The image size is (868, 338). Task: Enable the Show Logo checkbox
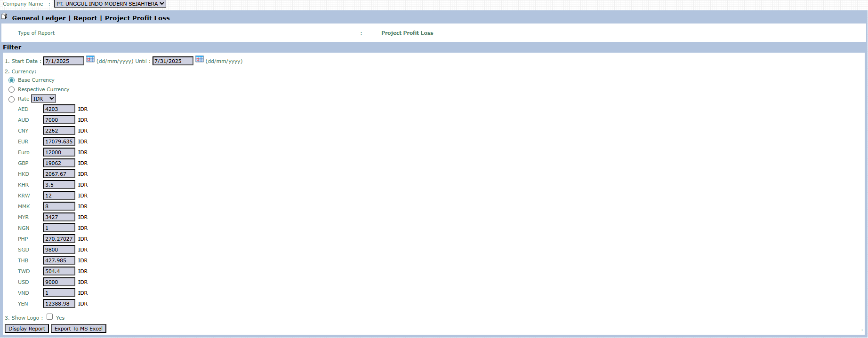click(50, 317)
